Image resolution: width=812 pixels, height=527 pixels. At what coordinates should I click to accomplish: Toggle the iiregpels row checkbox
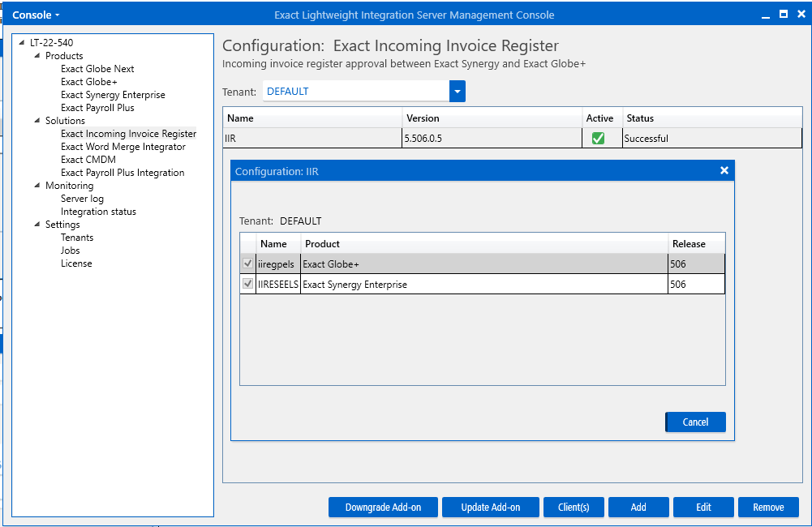coord(247,263)
